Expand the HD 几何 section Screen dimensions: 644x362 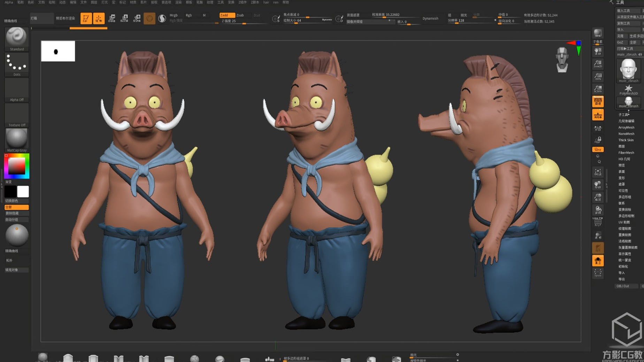click(624, 159)
